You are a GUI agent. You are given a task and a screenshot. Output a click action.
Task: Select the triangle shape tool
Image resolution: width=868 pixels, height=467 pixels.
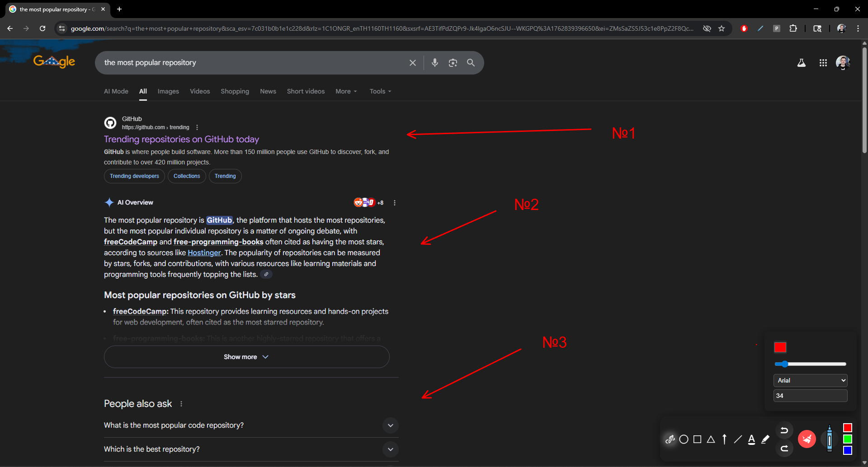pos(711,439)
